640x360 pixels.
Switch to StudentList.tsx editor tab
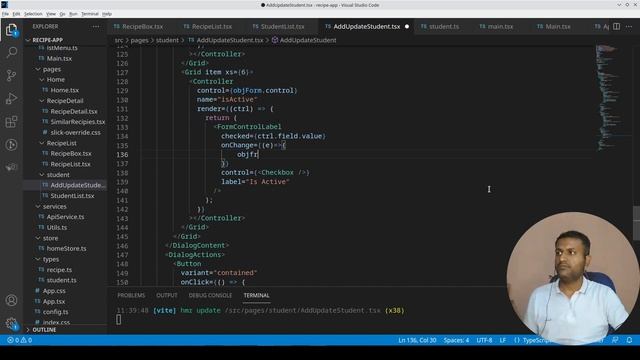pos(282,27)
